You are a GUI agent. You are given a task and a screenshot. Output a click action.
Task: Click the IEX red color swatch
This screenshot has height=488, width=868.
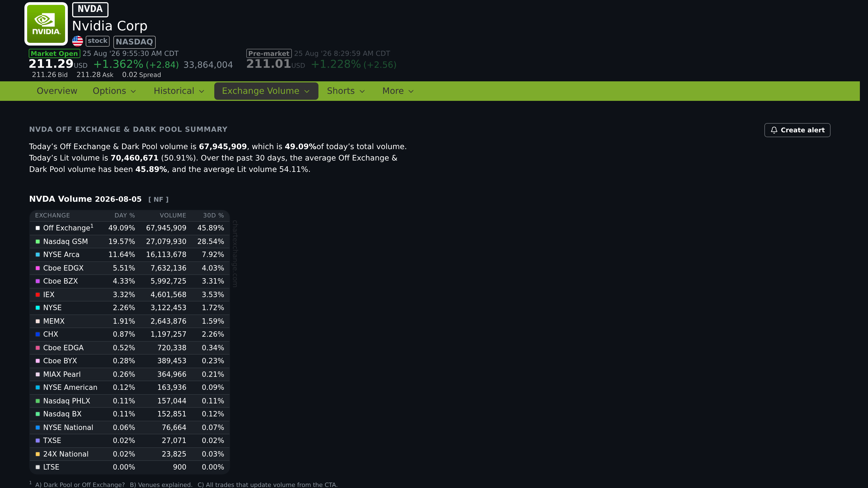pyautogui.click(x=38, y=295)
